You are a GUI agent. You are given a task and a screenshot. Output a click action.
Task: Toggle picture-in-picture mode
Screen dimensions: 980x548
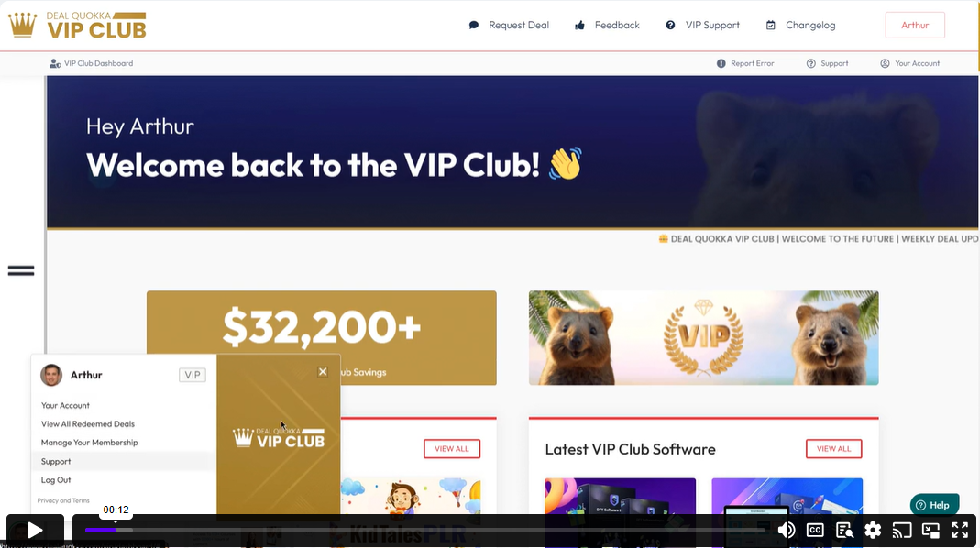pos(930,531)
